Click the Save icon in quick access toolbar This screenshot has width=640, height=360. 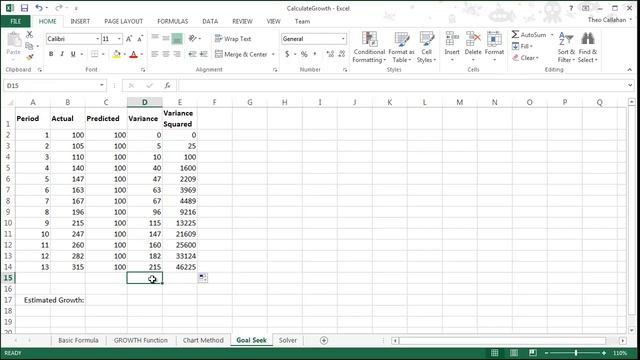pos(24,8)
